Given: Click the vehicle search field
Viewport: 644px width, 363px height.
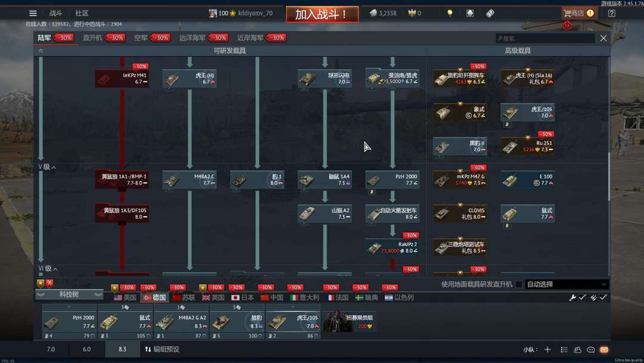Looking at the screenshot, I should click(x=545, y=38).
